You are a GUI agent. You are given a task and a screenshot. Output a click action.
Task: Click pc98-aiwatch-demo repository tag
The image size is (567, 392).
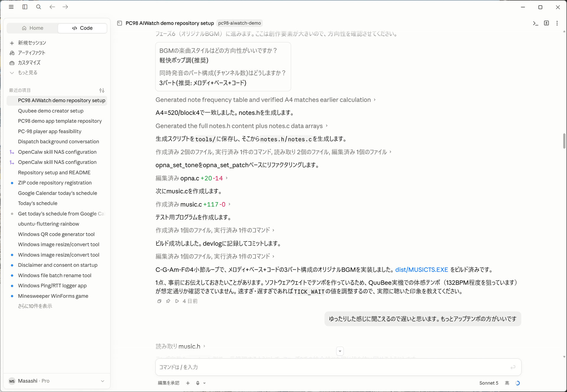coord(239,23)
